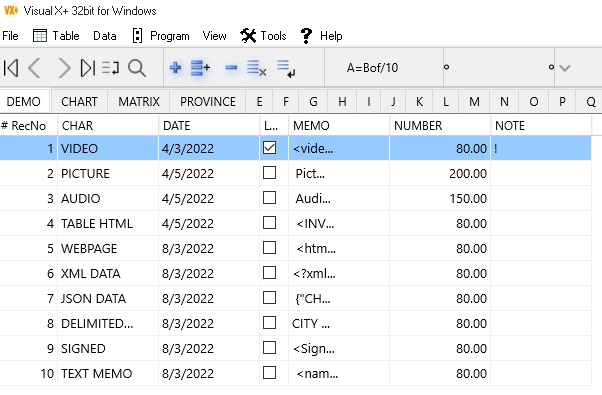Click the Tools wrench icon
The width and height of the screenshot is (602, 395).
(248, 36)
